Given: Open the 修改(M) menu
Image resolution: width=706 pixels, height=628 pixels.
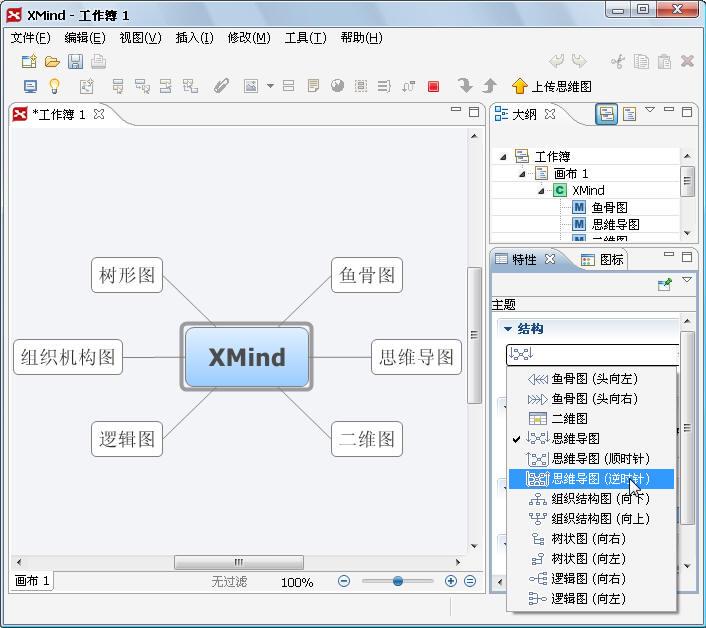Looking at the screenshot, I should click(x=249, y=38).
